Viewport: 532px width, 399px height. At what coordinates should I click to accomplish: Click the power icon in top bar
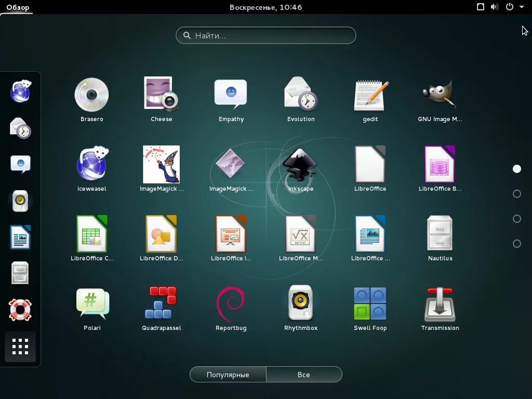tap(510, 7)
